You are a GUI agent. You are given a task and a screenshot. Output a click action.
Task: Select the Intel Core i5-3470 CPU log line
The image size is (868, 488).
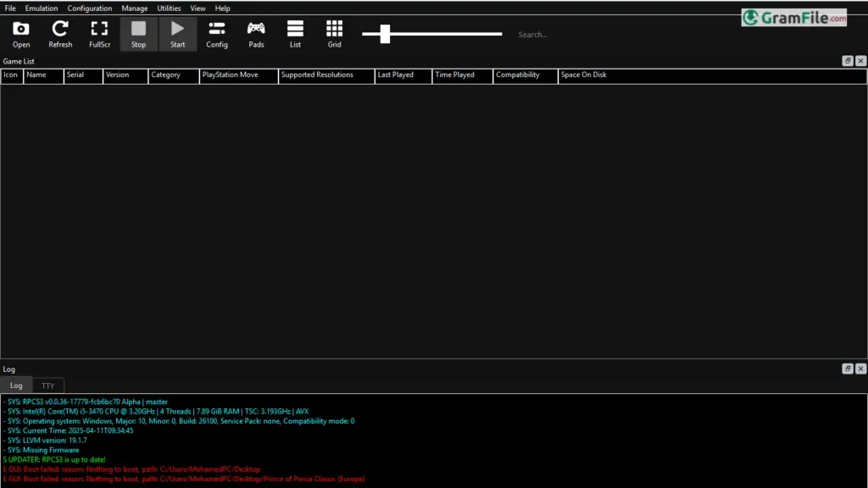click(x=156, y=411)
